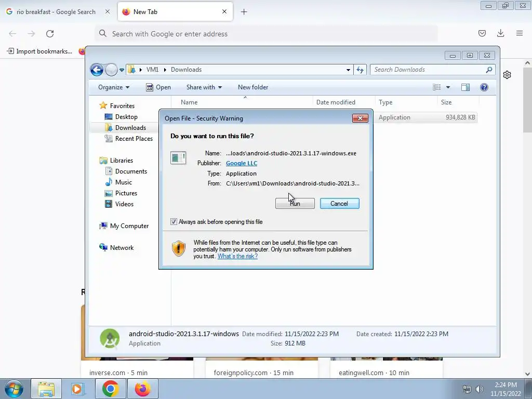The image size is (532, 399).
Task: Open the Windows Start menu
Action: tap(14, 389)
